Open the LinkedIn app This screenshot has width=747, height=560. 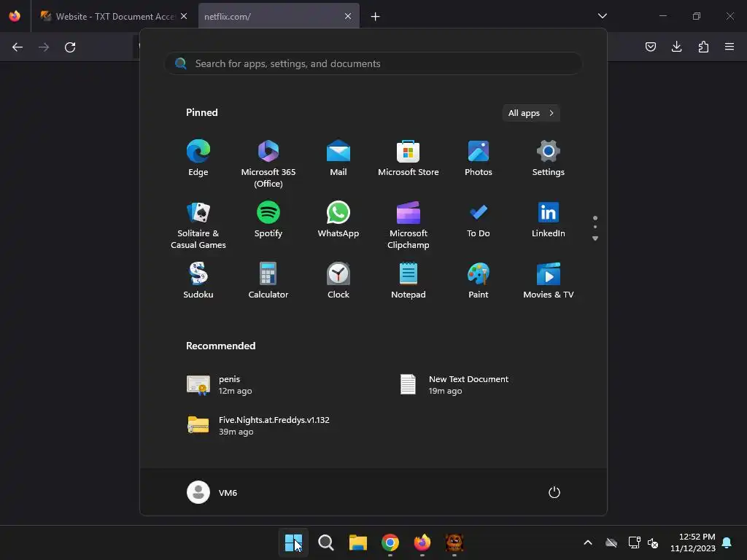(x=549, y=219)
